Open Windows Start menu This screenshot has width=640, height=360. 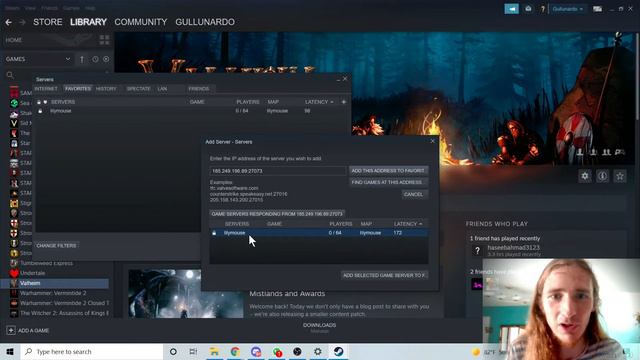[x=10, y=352]
